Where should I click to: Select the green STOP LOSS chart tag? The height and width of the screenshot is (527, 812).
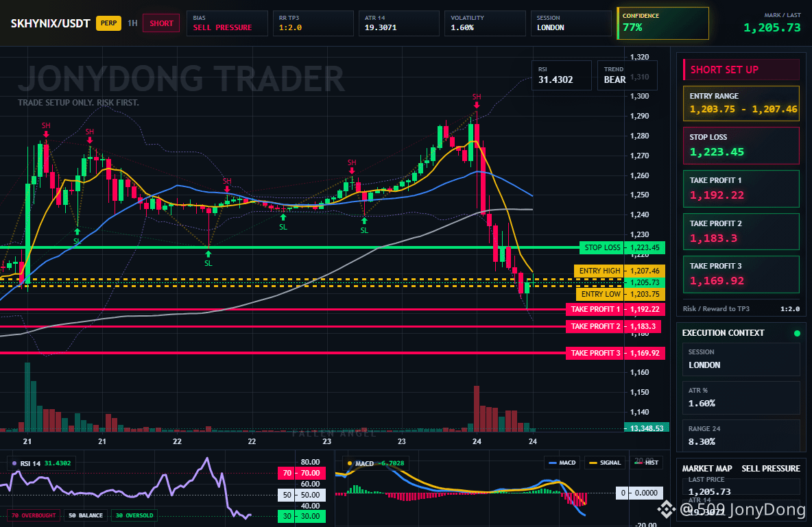(x=601, y=247)
